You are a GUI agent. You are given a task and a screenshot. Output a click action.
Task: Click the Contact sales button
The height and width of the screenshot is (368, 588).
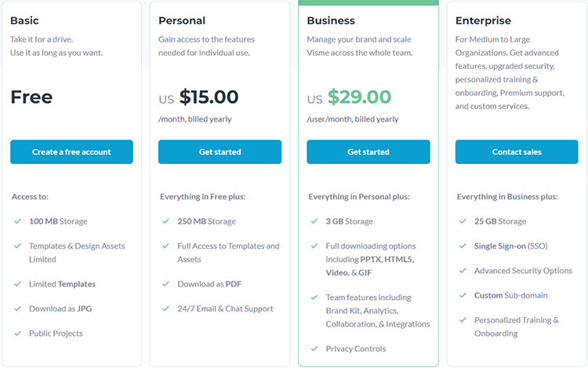tap(517, 152)
